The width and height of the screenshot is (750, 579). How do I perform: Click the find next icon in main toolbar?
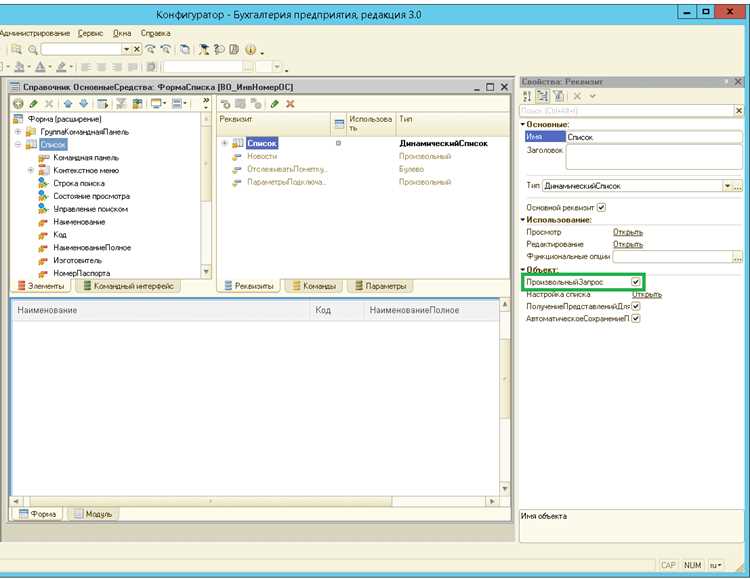coord(150,49)
